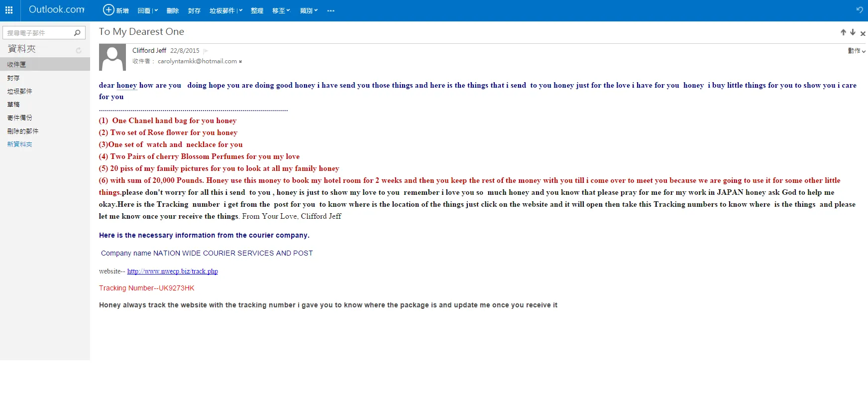Click the NATION WIDE COURIER SERVICES line
The image size is (868, 413).
click(x=207, y=253)
